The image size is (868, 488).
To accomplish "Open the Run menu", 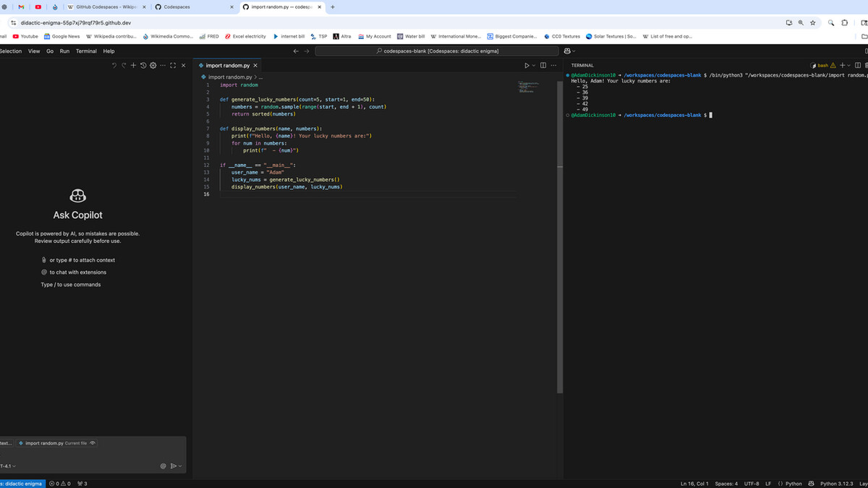I will click(64, 51).
